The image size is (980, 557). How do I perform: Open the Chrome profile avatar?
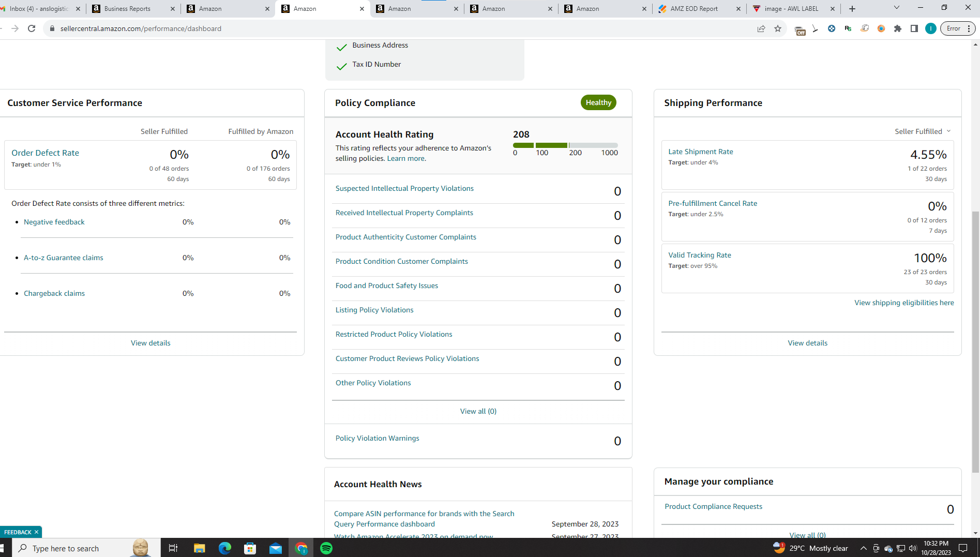coord(930,28)
